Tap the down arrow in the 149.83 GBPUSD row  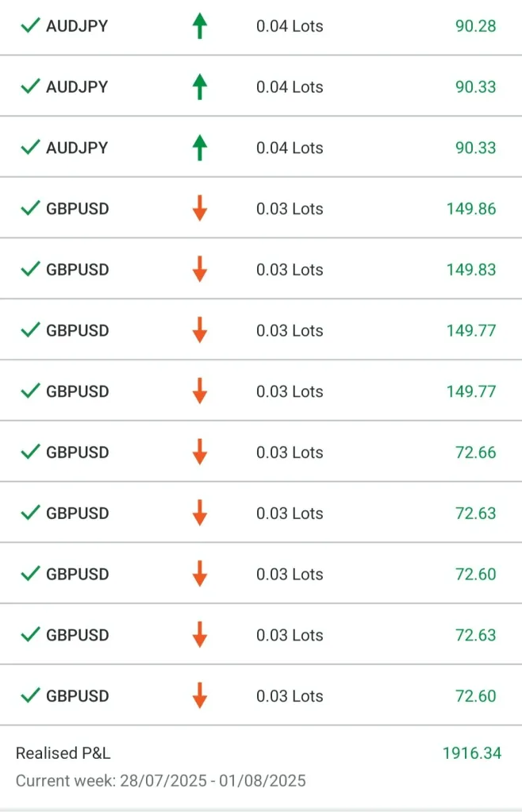[x=200, y=270]
